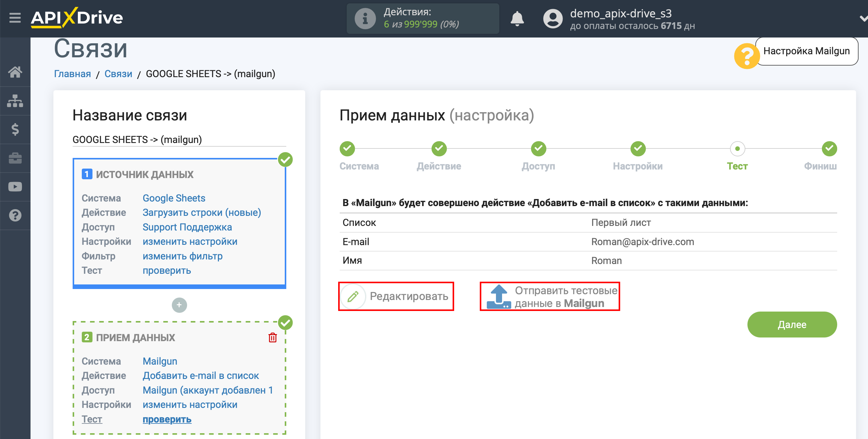The height and width of the screenshot is (439, 868).
Task: Click the ApiX-Drive logo
Action: click(x=77, y=17)
